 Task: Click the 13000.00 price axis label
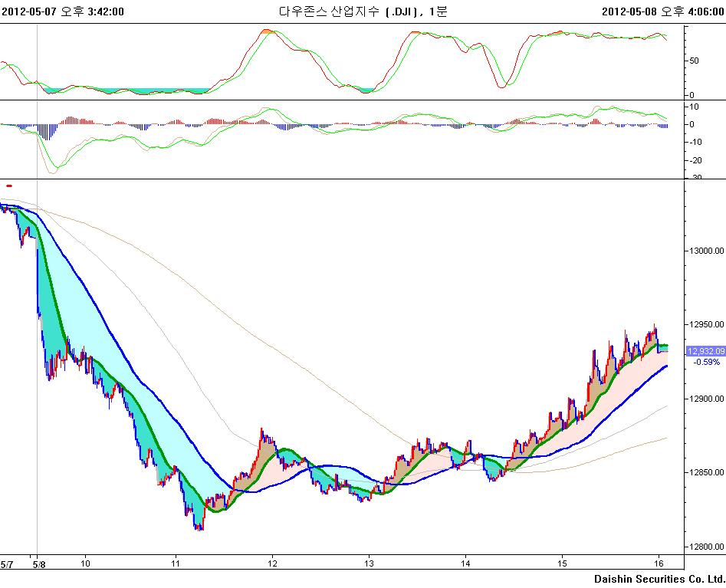coord(705,251)
